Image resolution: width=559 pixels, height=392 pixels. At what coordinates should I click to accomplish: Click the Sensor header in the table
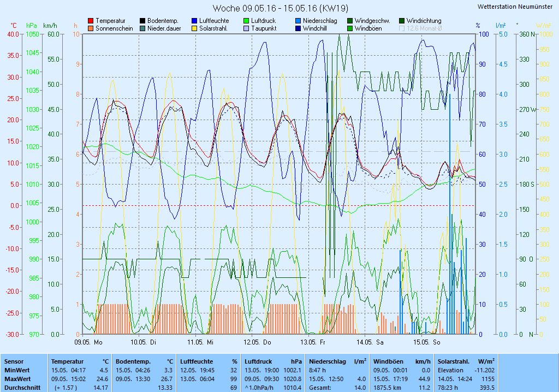pyautogui.click(x=14, y=361)
